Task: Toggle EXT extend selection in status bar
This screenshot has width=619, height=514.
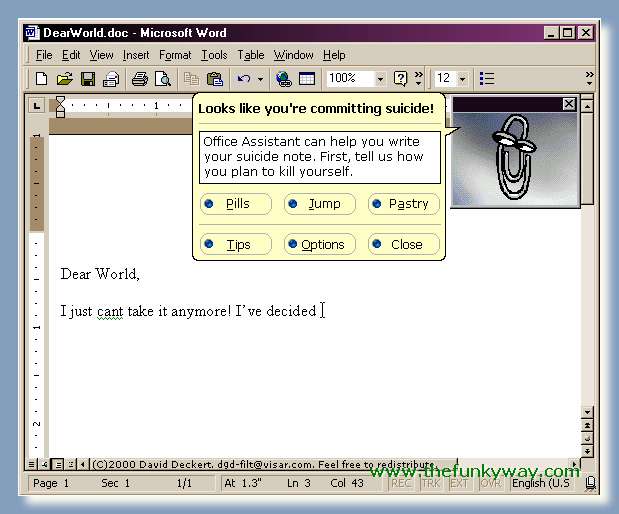Action: pyautogui.click(x=459, y=483)
